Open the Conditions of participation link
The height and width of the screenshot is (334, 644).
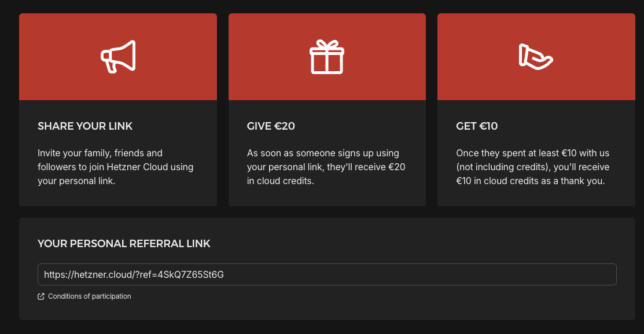click(x=90, y=296)
